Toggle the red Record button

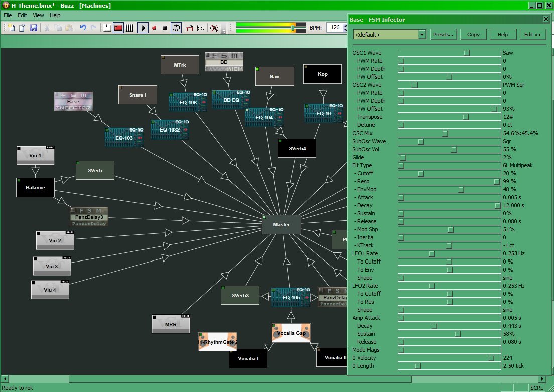click(x=154, y=28)
